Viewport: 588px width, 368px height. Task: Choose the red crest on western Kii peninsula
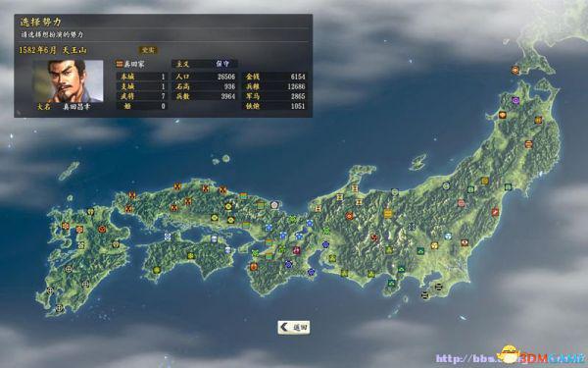tap(254, 267)
